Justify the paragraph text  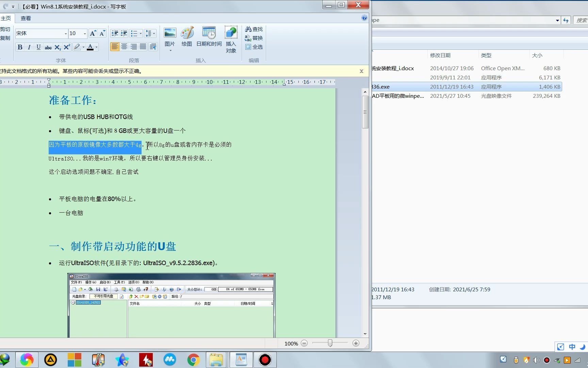tap(143, 47)
